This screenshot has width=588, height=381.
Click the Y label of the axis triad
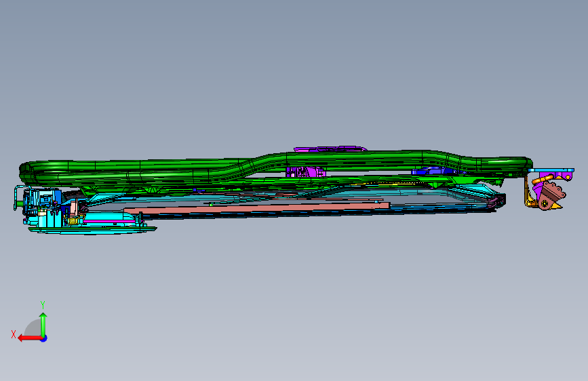click(43, 305)
